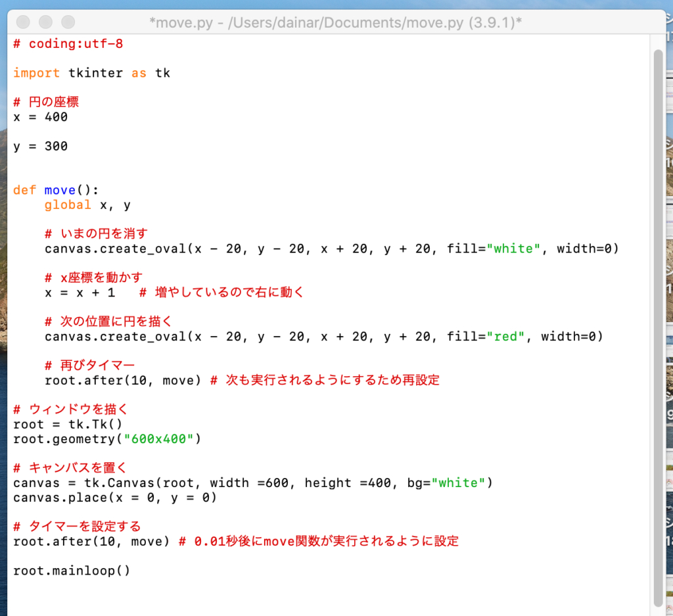Click the 'x = x + 1' statement

click(80, 293)
